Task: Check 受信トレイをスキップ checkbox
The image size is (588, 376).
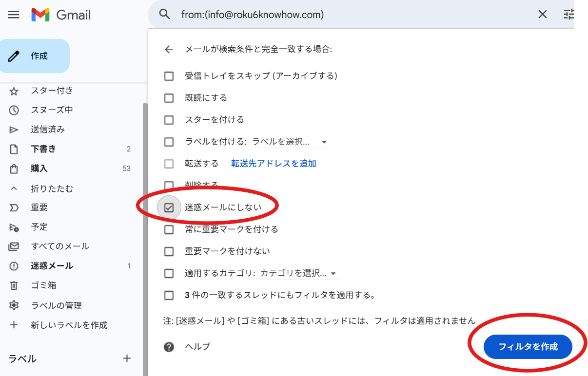Action: click(x=169, y=76)
